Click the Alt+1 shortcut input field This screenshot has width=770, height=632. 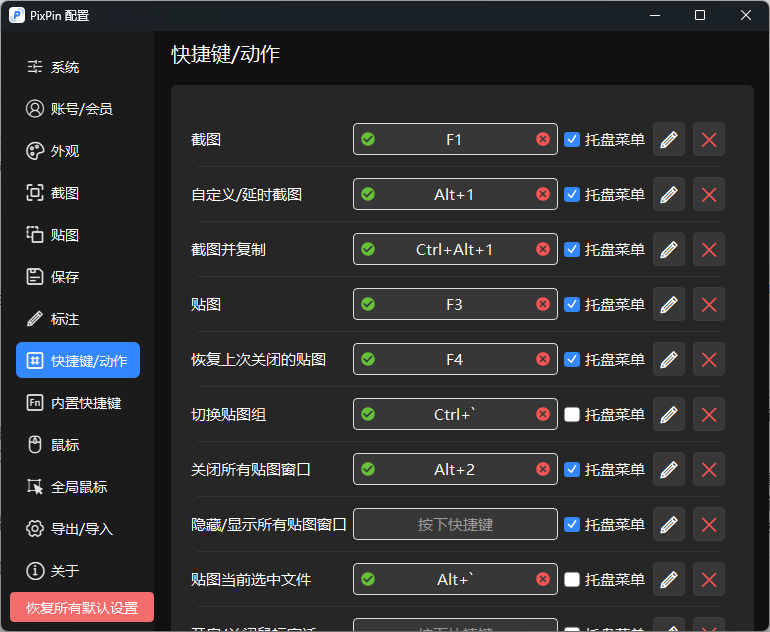click(455, 195)
